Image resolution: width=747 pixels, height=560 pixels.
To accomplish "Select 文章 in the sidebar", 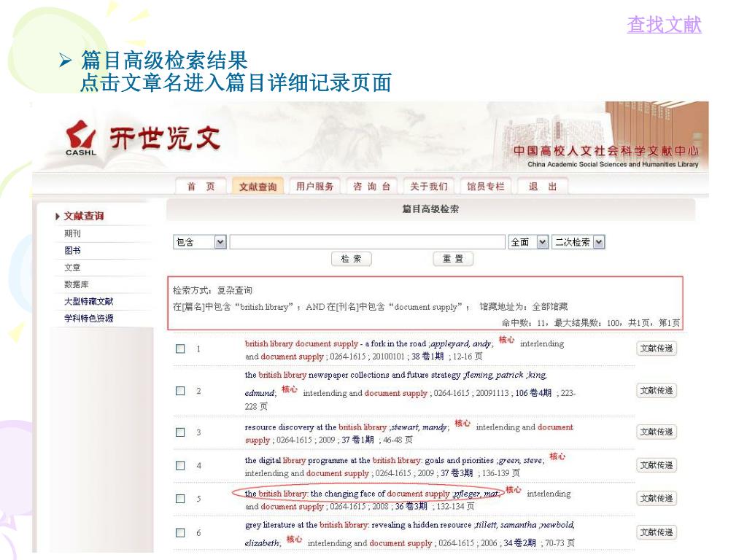I will [72, 268].
